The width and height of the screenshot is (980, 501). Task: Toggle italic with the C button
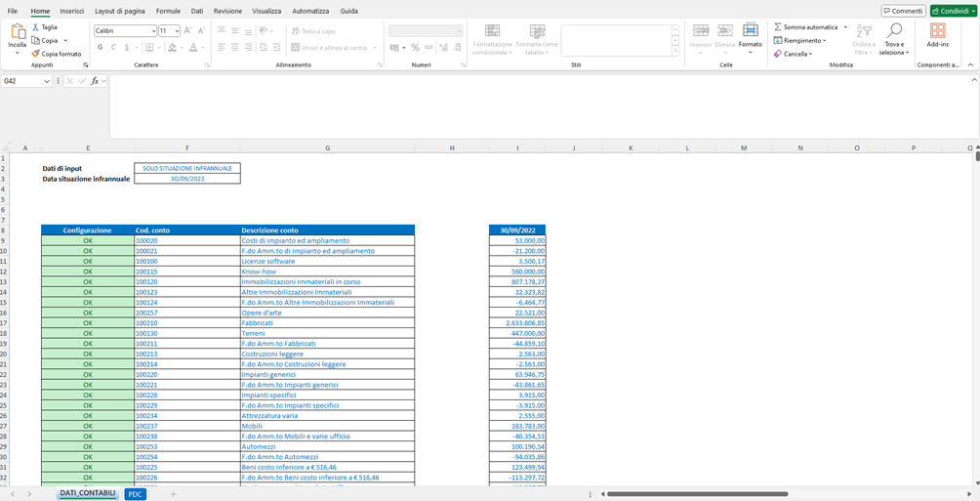tap(114, 48)
